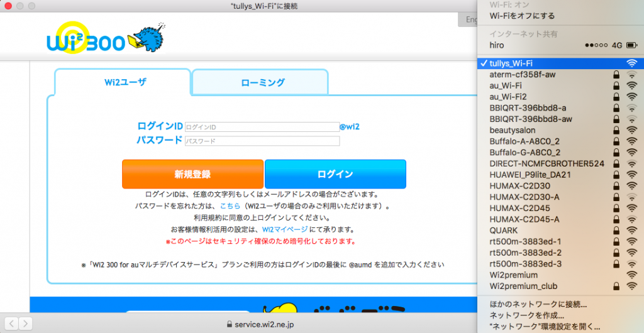This screenshot has width=644, height=333.
Task: Connect to BBIQRT-396bbd8-aw network
Action: pyautogui.click(x=561, y=119)
